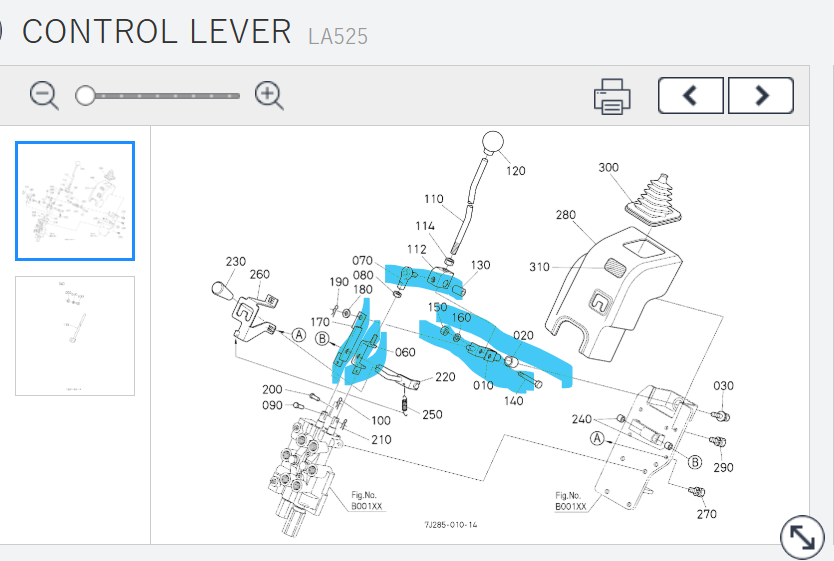This screenshot has height=561, width=834.
Task: Select the first diagram thumbnail
Action: [75, 201]
